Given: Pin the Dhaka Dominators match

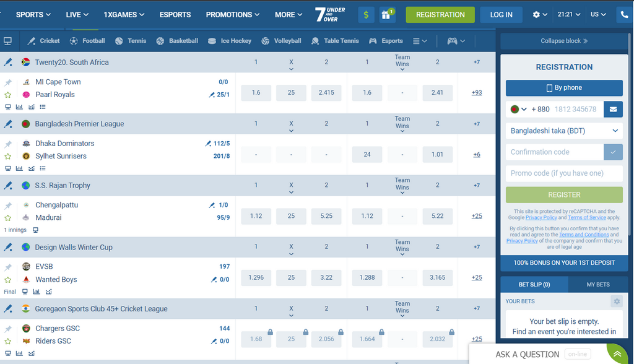Looking at the screenshot, I should (9, 143).
